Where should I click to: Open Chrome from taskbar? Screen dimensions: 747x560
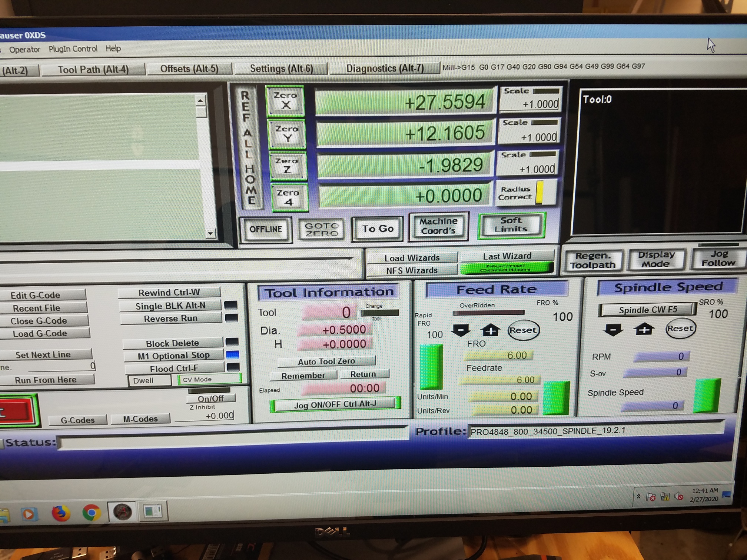[91, 513]
